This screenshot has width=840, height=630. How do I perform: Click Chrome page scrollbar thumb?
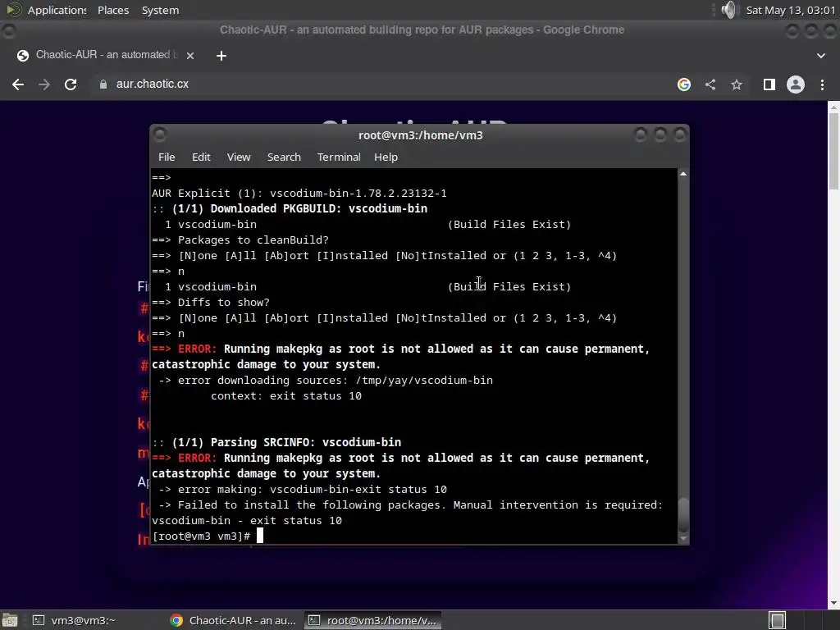click(x=833, y=151)
